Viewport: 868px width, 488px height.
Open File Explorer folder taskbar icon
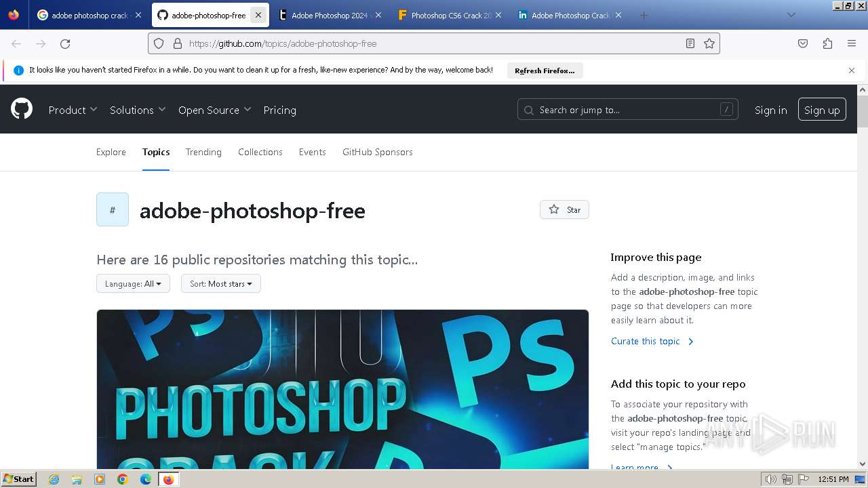click(77, 479)
